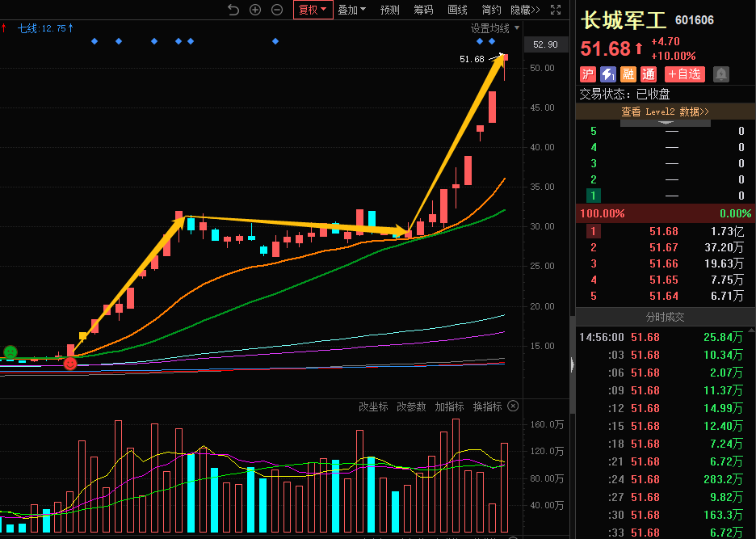
Task: Click the 通 stock connect badge
Action: pos(648,74)
